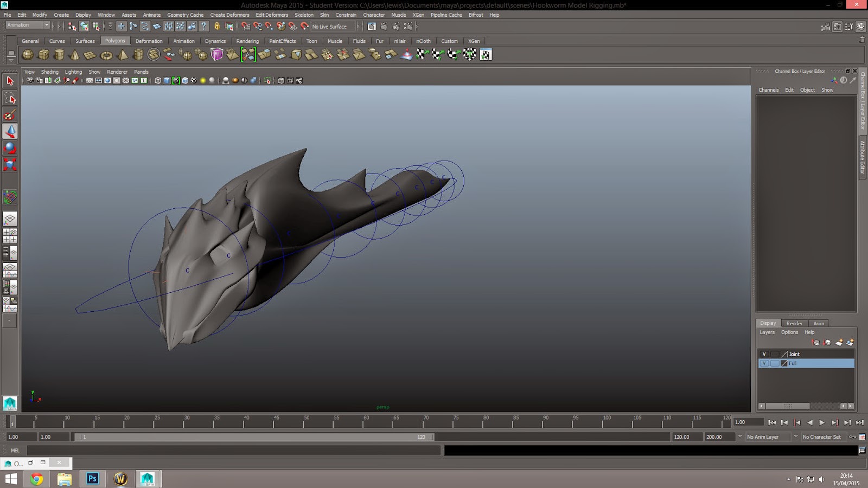Open the Render layer tab
Screen dimensions: 868x488
coord(794,323)
